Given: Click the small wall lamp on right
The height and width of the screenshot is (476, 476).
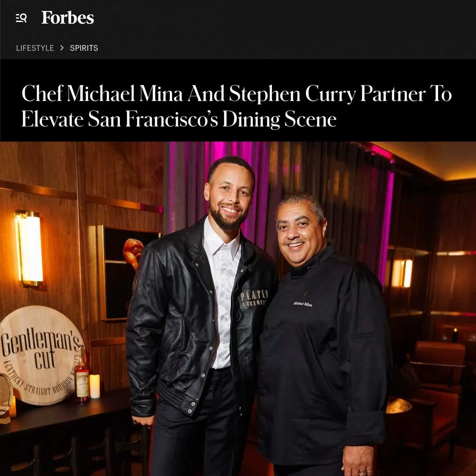Looking at the screenshot, I should click(x=402, y=273).
